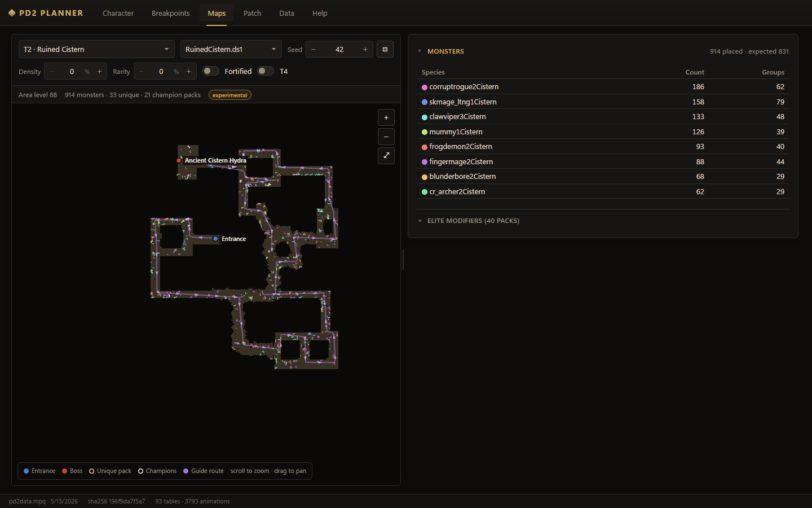Click the corruptrogue2Cistern color dot
The width and height of the screenshot is (812, 508).
pos(425,87)
